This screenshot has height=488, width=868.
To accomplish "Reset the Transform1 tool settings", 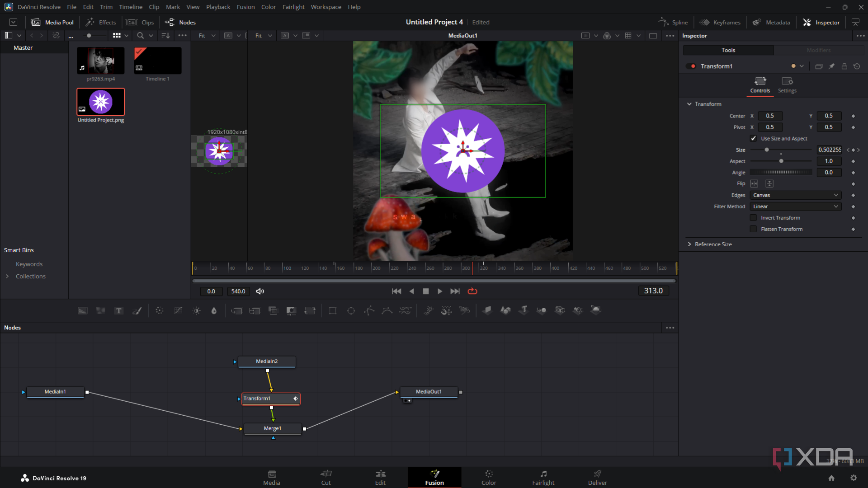I will click(x=857, y=66).
